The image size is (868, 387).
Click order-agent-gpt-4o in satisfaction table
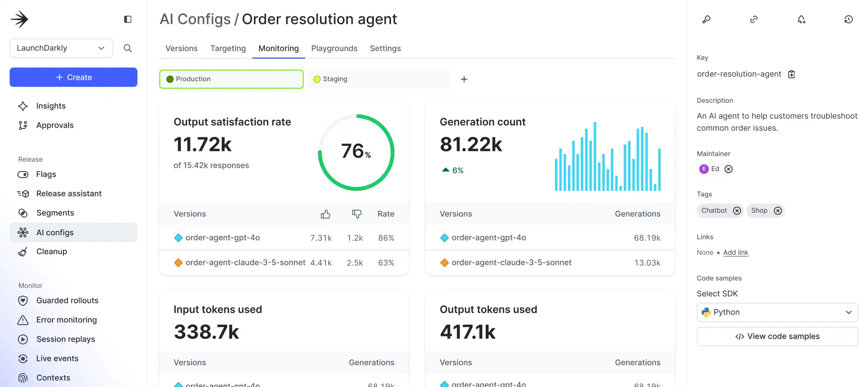point(223,238)
